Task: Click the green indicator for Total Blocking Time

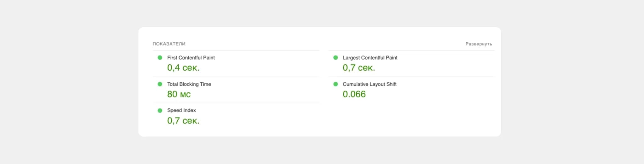Action: pyautogui.click(x=160, y=84)
